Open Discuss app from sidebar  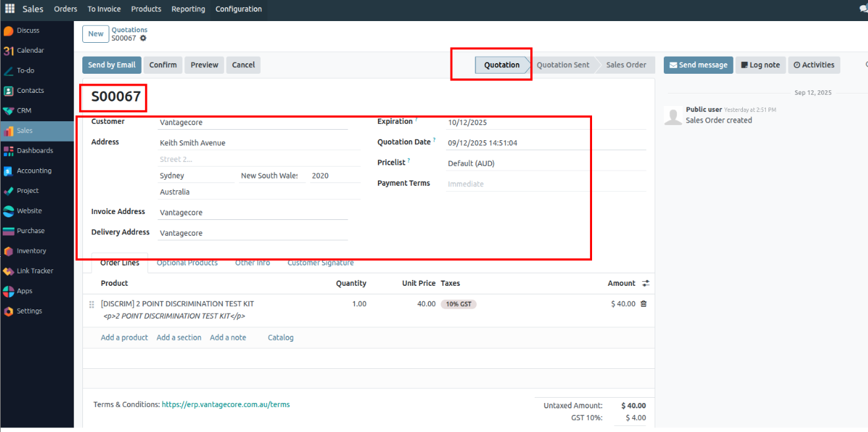28,30
